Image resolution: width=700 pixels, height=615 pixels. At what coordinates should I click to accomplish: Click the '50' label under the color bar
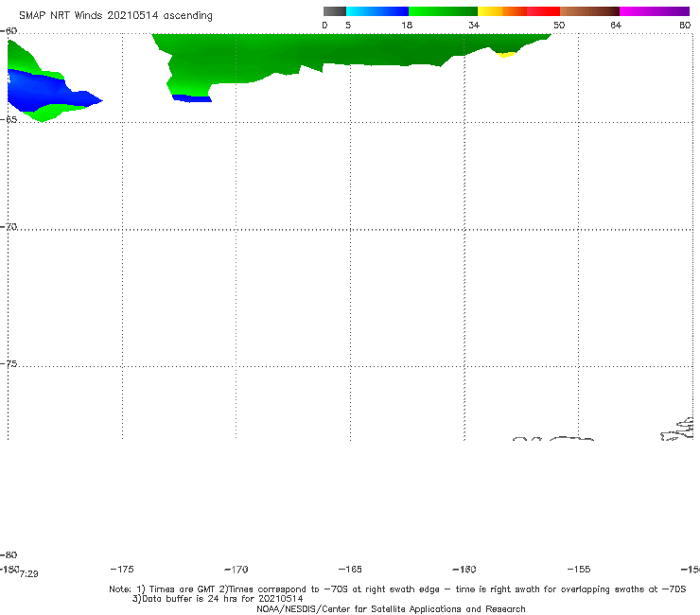click(x=559, y=25)
